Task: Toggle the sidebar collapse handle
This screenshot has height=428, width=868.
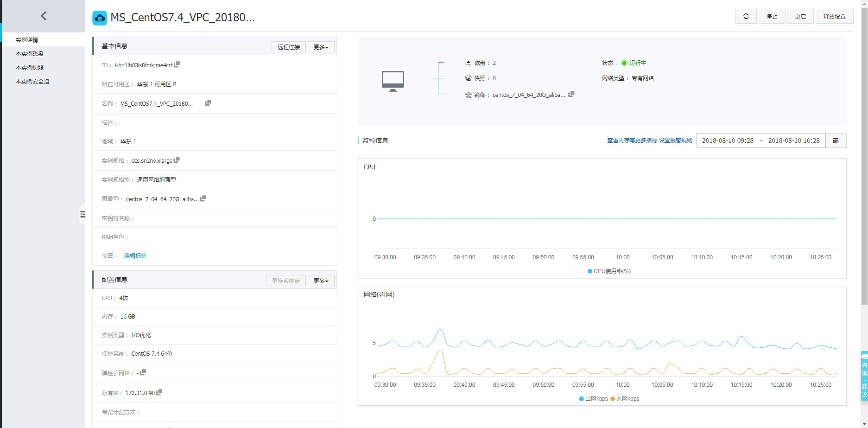Action: pyautogui.click(x=82, y=214)
